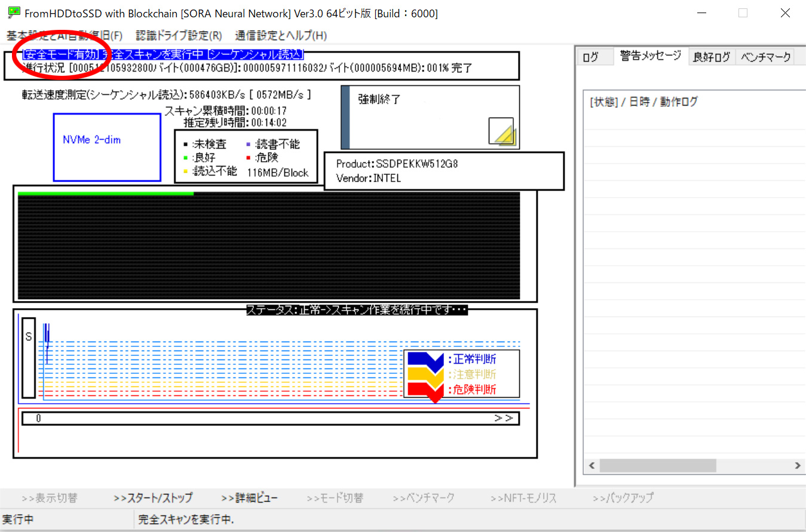
Task: Click the log scrollbar's right arrow
Action: pos(798,465)
